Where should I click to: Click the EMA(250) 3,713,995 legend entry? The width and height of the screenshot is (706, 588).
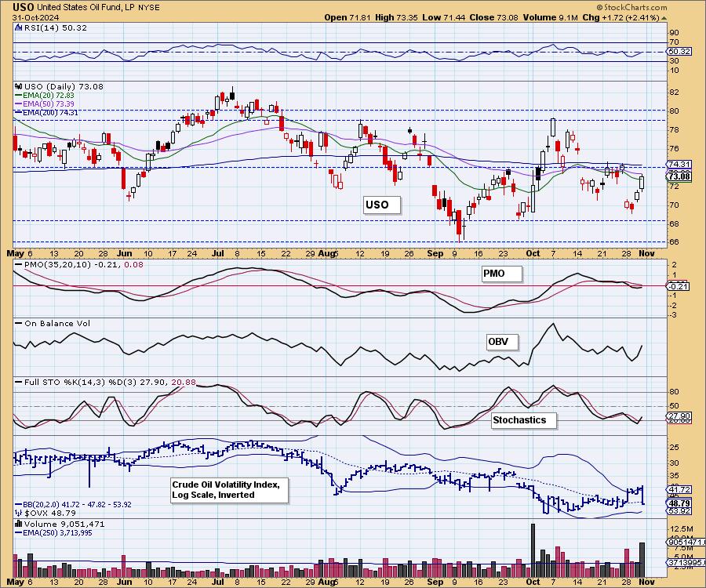tap(53, 532)
